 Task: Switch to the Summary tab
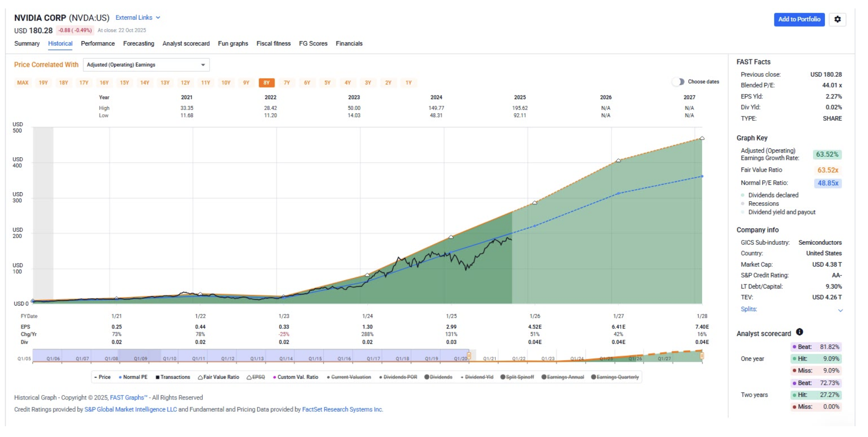point(27,44)
